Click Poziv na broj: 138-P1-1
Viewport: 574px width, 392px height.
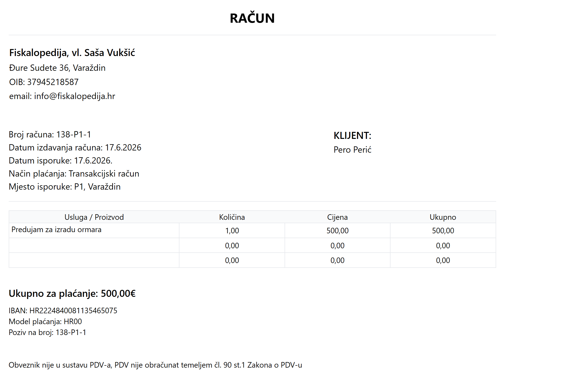coord(47,332)
